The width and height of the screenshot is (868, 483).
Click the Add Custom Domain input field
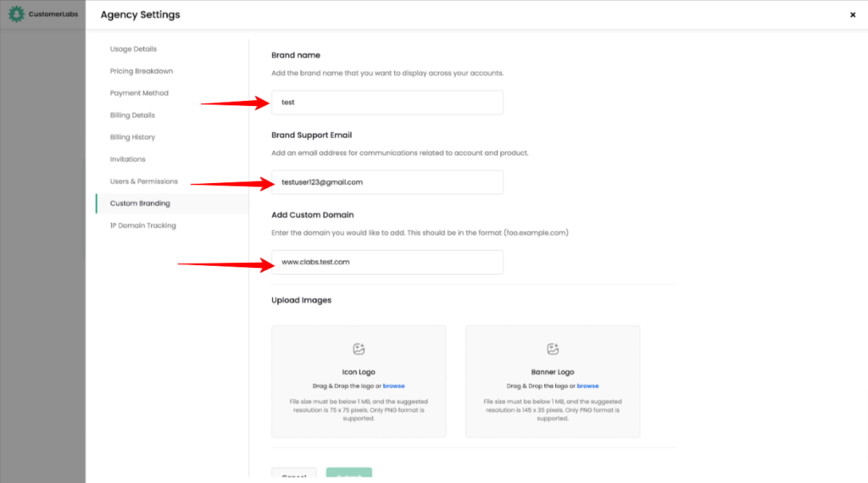click(x=387, y=262)
